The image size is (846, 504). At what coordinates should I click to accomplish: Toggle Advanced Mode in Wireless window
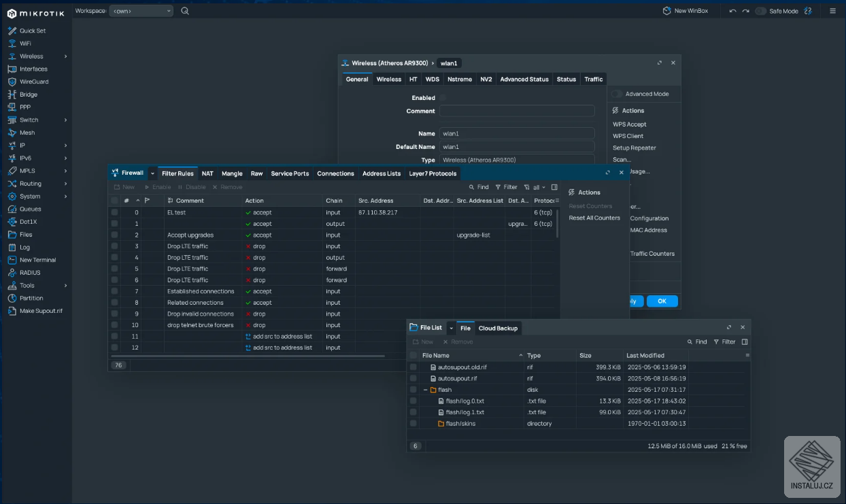[617, 94]
